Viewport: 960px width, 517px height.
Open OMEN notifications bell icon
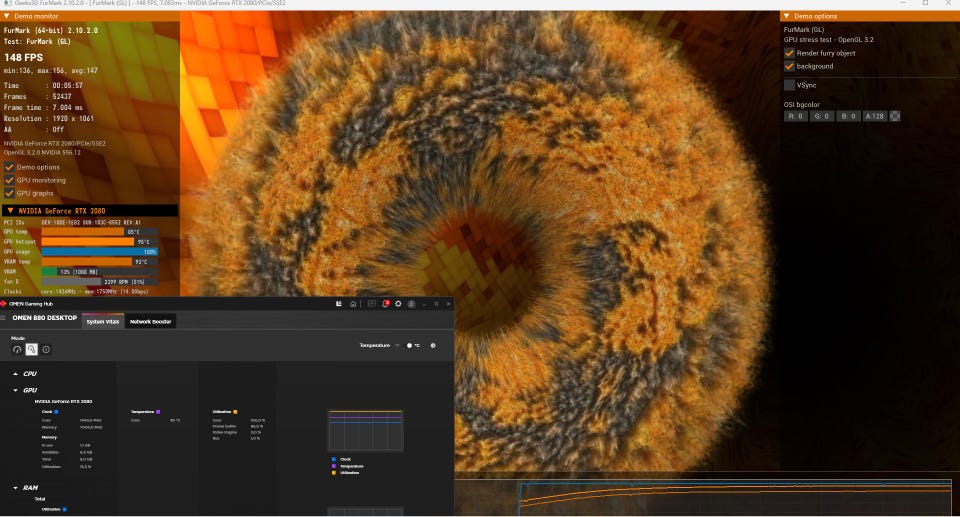tap(385, 303)
